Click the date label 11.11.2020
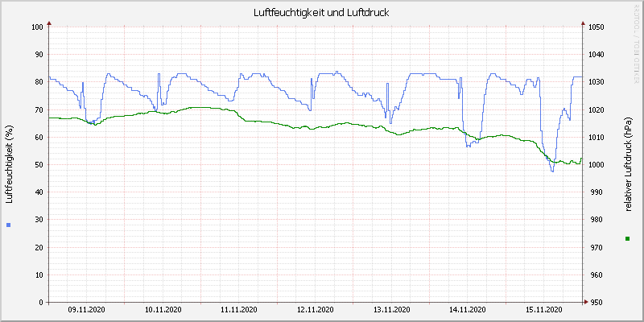This screenshot has width=644, height=322. tap(238, 309)
